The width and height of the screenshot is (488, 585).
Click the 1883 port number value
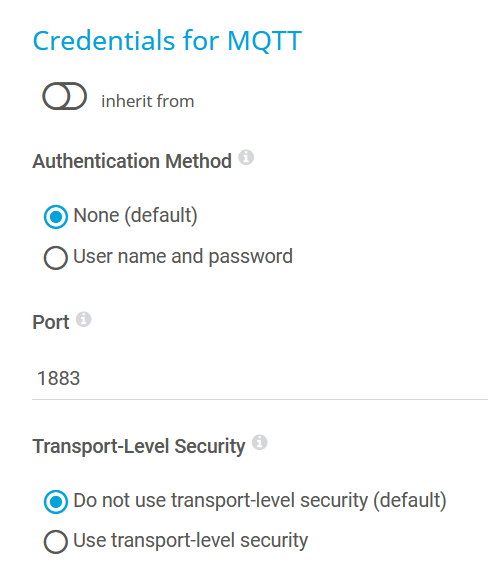click(59, 378)
